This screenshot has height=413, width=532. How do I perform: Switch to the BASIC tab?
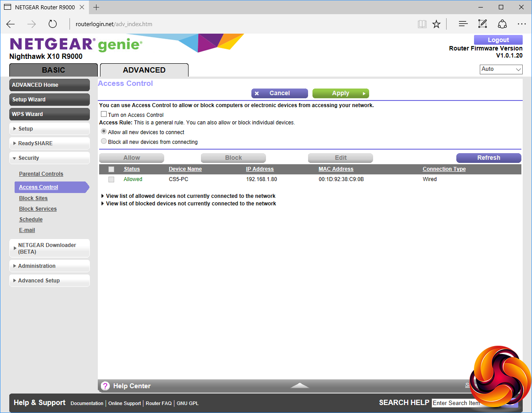[x=54, y=70]
